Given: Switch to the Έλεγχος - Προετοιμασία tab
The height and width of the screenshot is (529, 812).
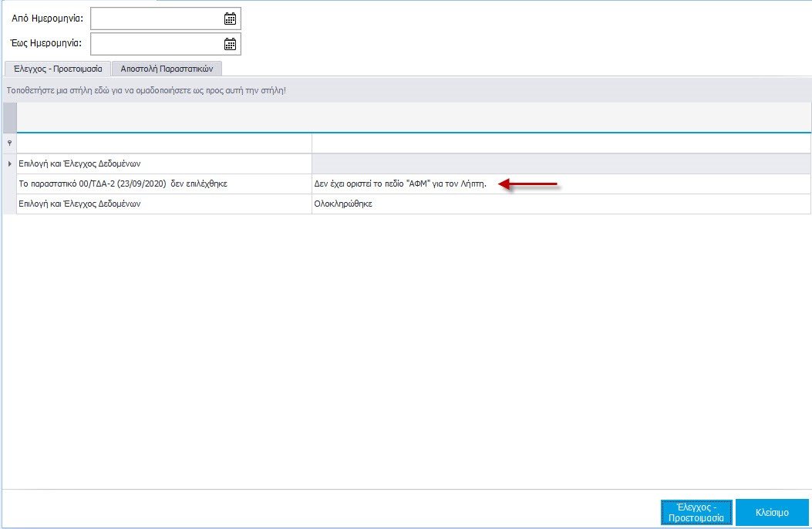Looking at the screenshot, I should [x=58, y=69].
